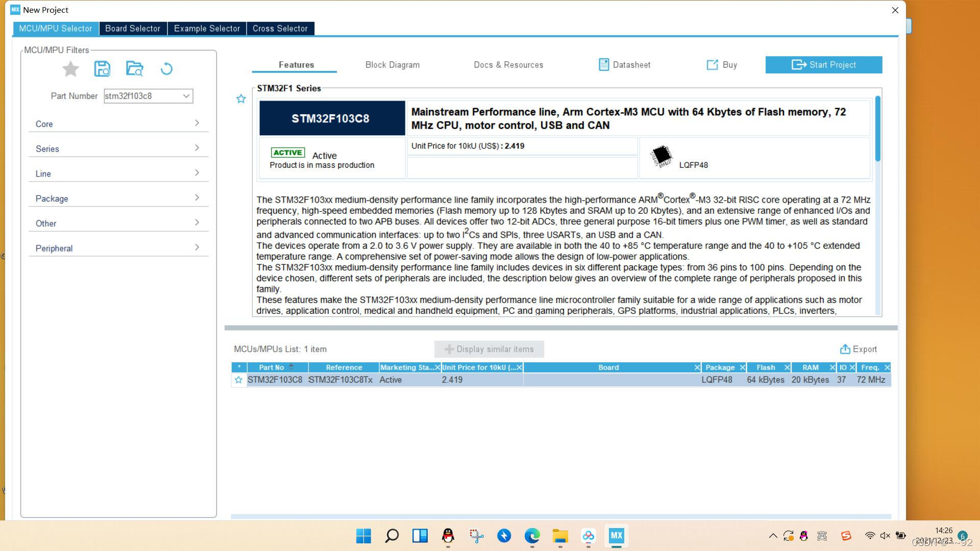Image resolution: width=980 pixels, height=551 pixels.
Task: Expand the Package filter section
Action: click(x=118, y=198)
